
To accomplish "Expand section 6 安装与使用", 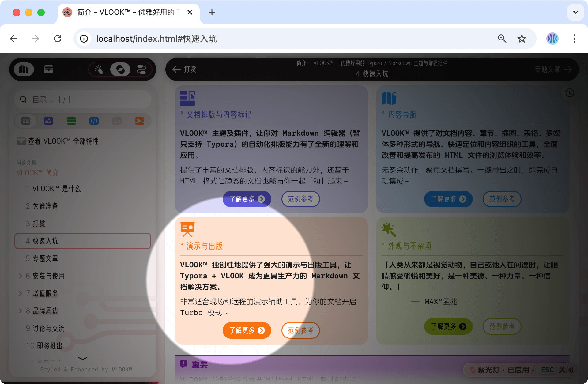I will coord(20,276).
